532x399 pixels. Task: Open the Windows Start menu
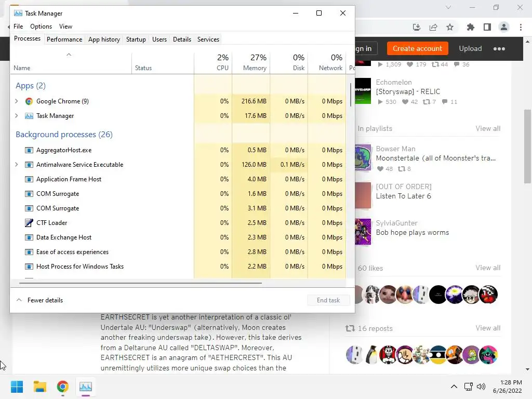tap(17, 387)
